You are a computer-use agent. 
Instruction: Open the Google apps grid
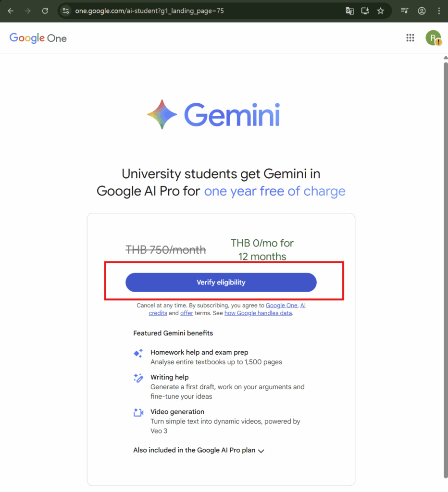pos(410,38)
